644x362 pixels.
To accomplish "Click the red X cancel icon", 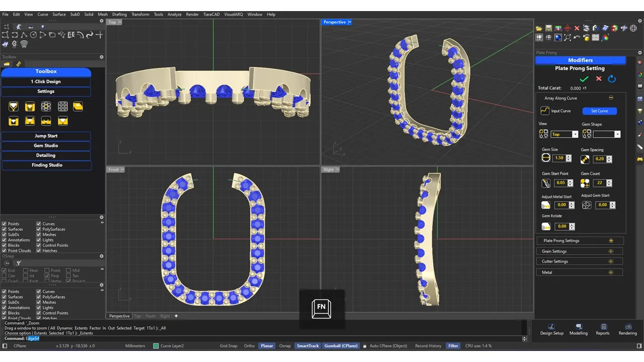I will click(x=599, y=79).
